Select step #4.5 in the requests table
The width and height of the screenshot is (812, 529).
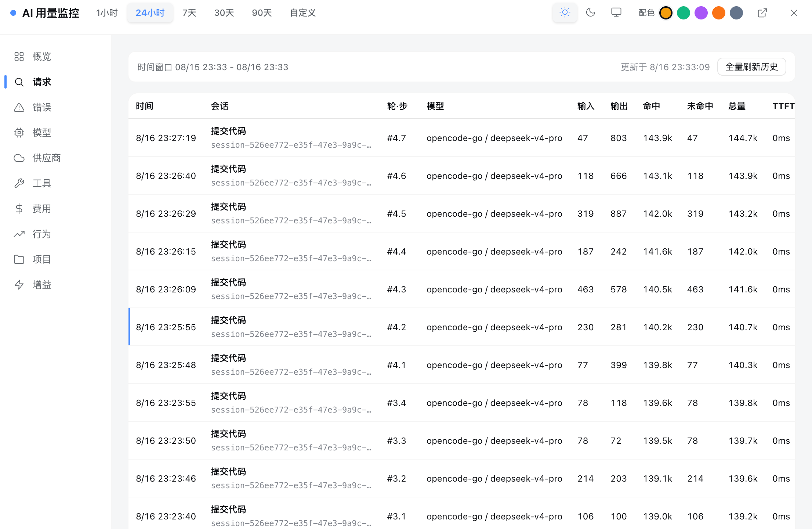coord(396,214)
